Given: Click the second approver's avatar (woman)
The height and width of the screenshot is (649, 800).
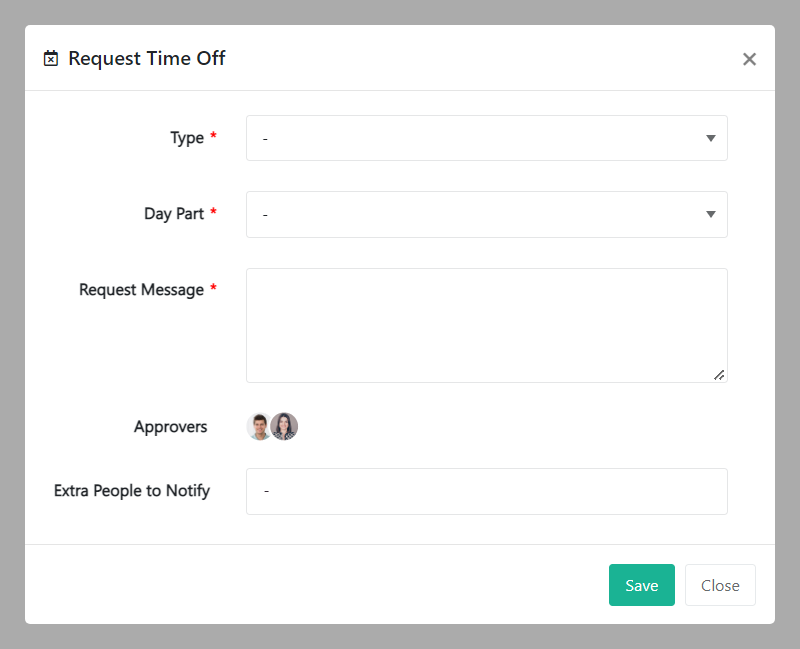Looking at the screenshot, I should pos(285,427).
